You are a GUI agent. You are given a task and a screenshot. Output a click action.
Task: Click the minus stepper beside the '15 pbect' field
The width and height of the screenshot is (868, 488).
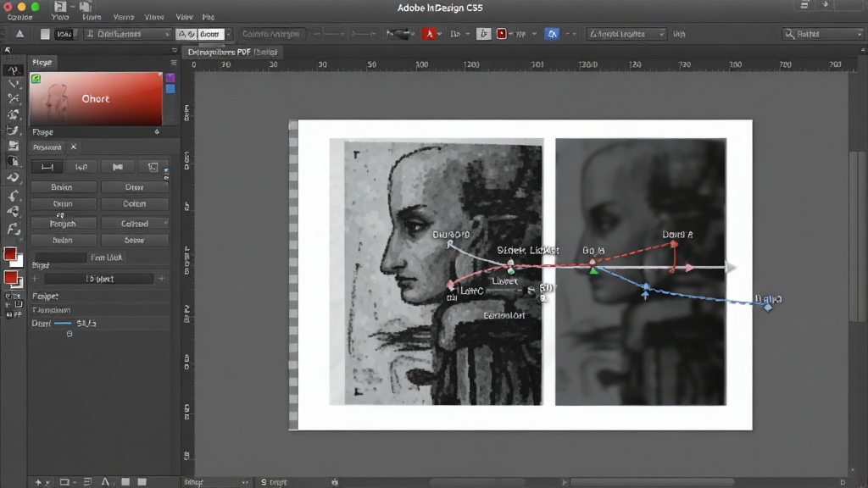[36, 279]
